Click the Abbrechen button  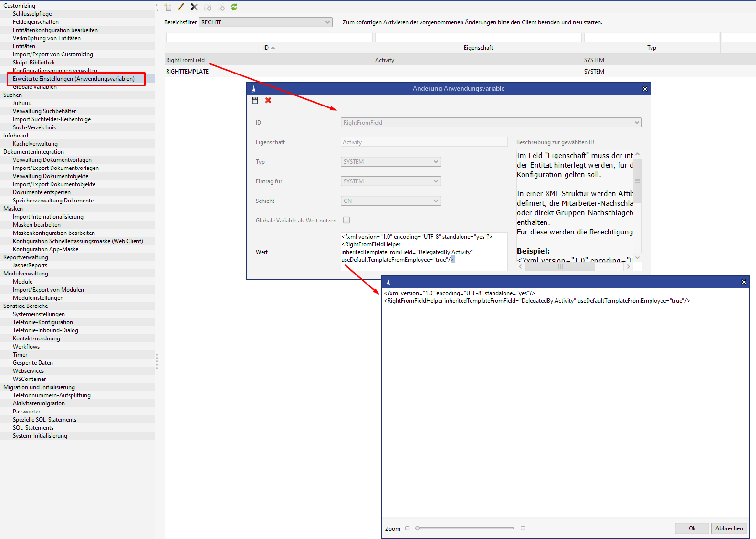729,528
